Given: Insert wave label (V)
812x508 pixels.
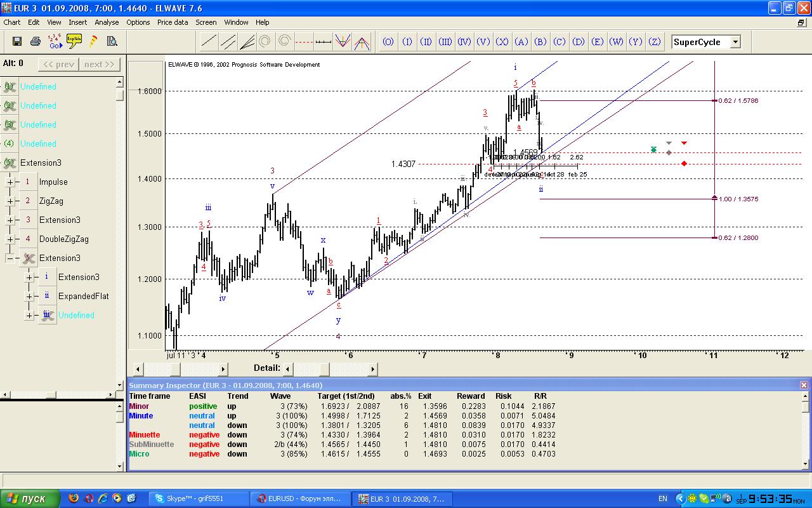Looking at the screenshot, I should pos(483,42).
